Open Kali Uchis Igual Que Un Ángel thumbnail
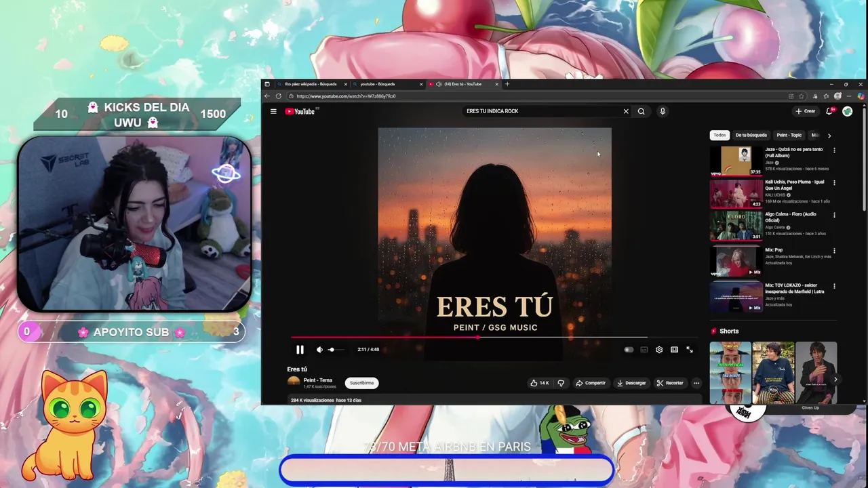This screenshot has width=868, height=488. click(736, 193)
